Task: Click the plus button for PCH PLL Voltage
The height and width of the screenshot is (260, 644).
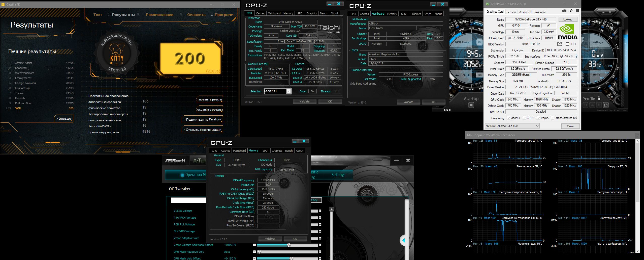Action: coord(320,225)
